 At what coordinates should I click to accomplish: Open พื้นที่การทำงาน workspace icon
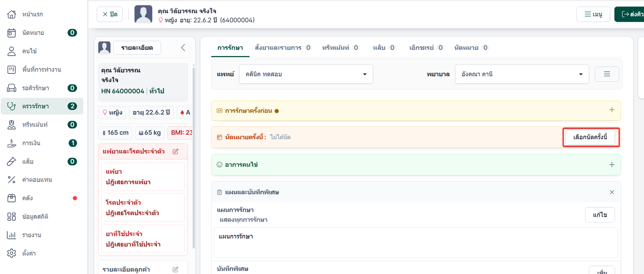click(x=12, y=69)
